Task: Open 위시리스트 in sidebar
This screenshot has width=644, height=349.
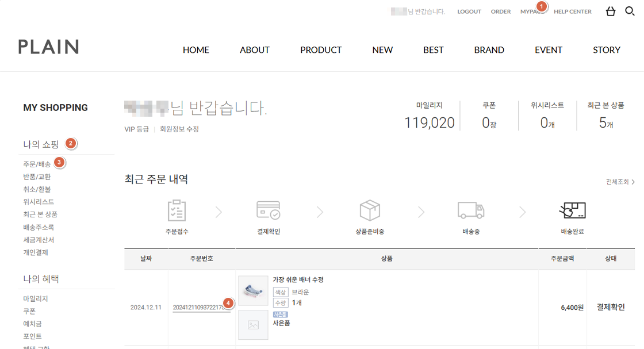Action: pyautogui.click(x=39, y=202)
